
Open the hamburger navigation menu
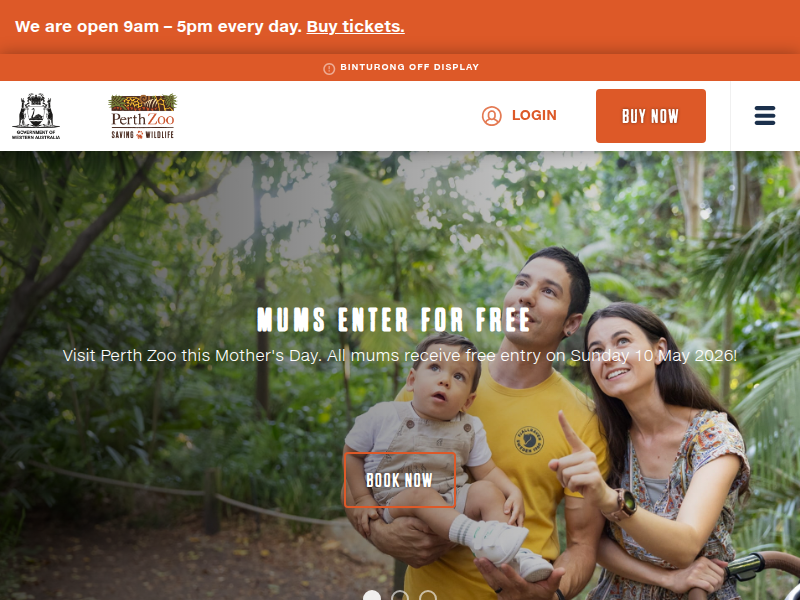[765, 116]
